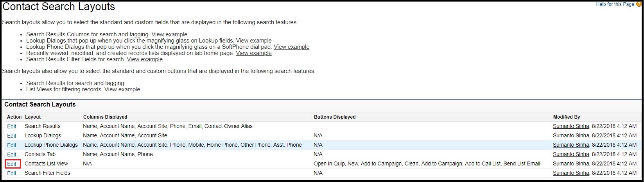Screen dimensions: 644x183
Task: Open Sumanto Sinha link in Lookup Dialogs row
Action: pos(570,136)
